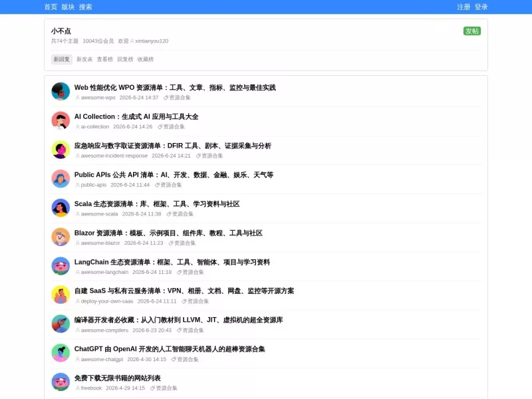This screenshot has width=532, height=399.
Task: Click the awesome-blazor author name
Action: (100, 243)
